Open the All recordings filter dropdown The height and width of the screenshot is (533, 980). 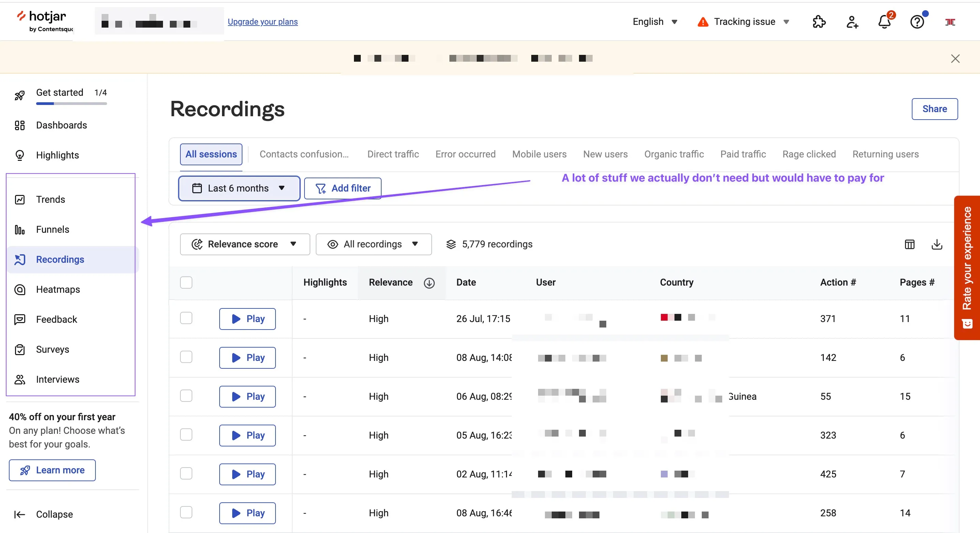pos(374,244)
